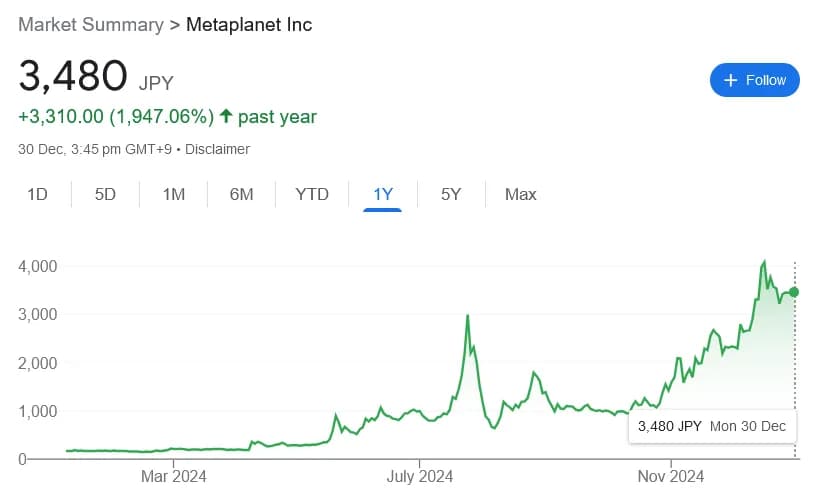Click the active 1Y tab
Screen dimensions: 820x489
(x=382, y=194)
